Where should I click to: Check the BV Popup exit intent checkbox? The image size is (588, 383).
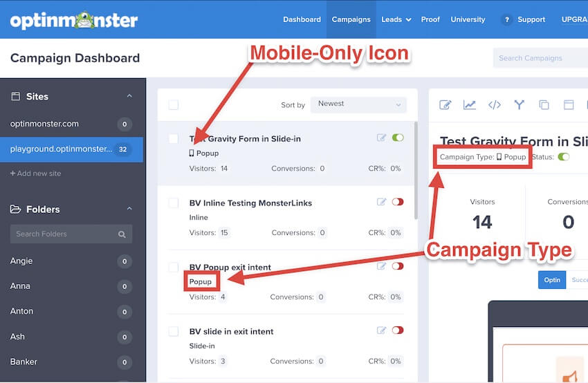point(173,267)
